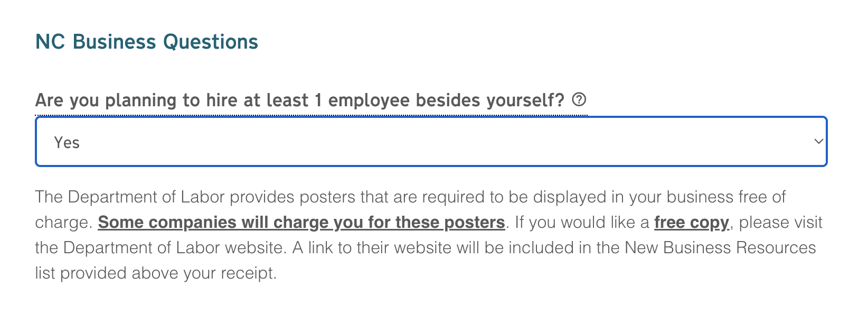Click the "free copy" link

[691, 222]
